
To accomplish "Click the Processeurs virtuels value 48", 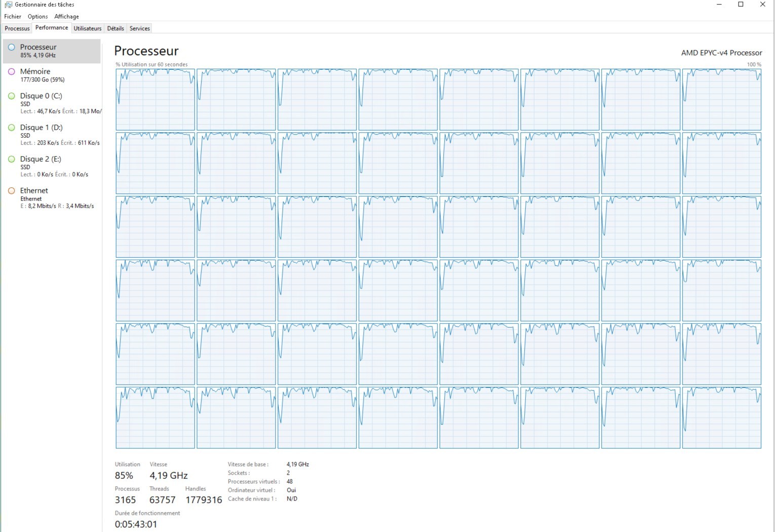I will click(290, 481).
